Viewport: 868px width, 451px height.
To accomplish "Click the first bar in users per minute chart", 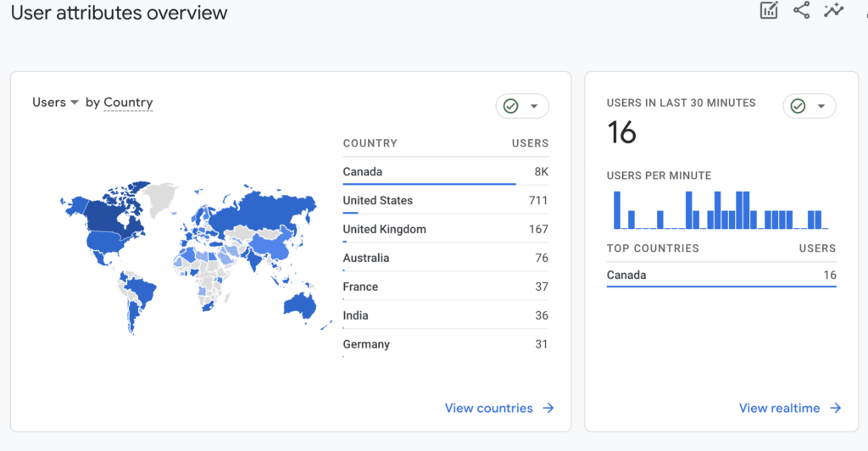I will pyautogui.click(x=617, y=210).
